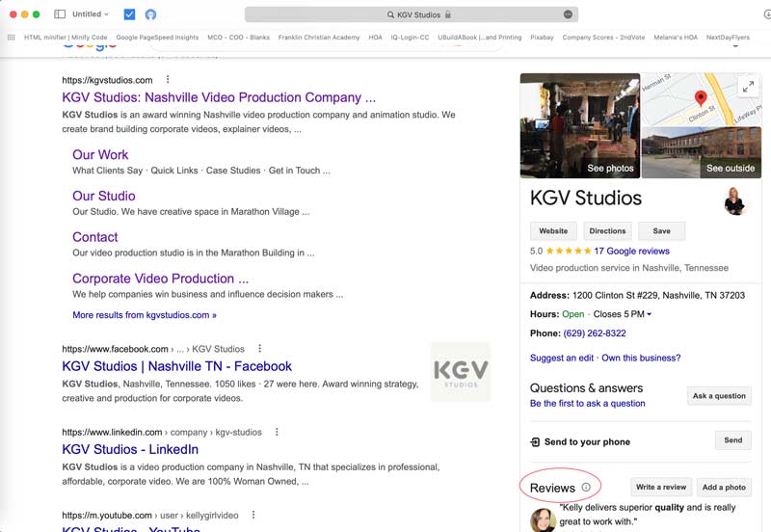
Task: Open the 17 Google reviews link
Action: pyautogui.click(x=631, y=251)
